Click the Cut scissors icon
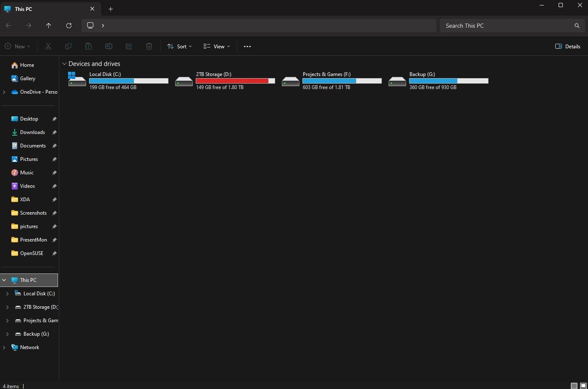588x389 pixels. click(x=48, y=46)
